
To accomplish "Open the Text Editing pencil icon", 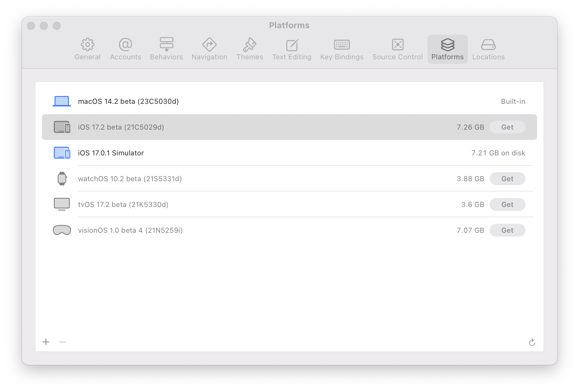I will (x=292, y=44).
